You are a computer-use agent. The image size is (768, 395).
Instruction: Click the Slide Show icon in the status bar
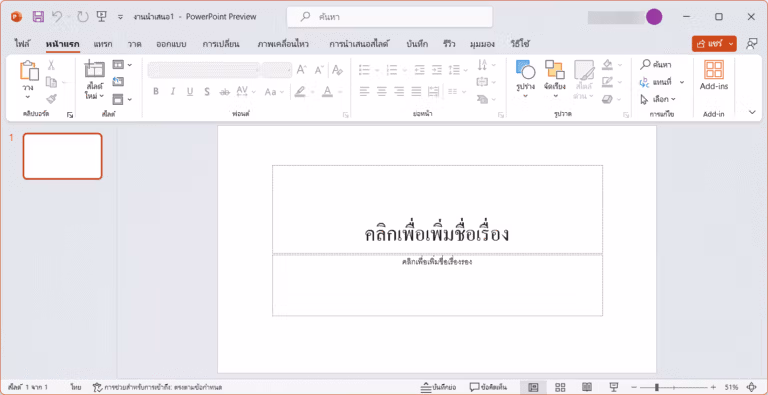point(613,387)
